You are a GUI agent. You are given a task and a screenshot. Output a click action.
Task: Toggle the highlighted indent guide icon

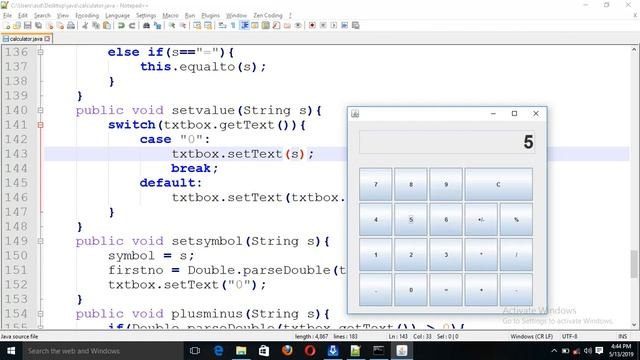click(244, 25)
